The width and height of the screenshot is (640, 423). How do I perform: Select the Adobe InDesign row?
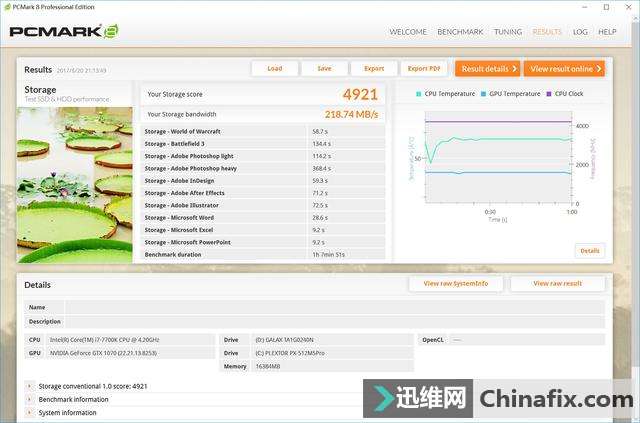(263, 180)
